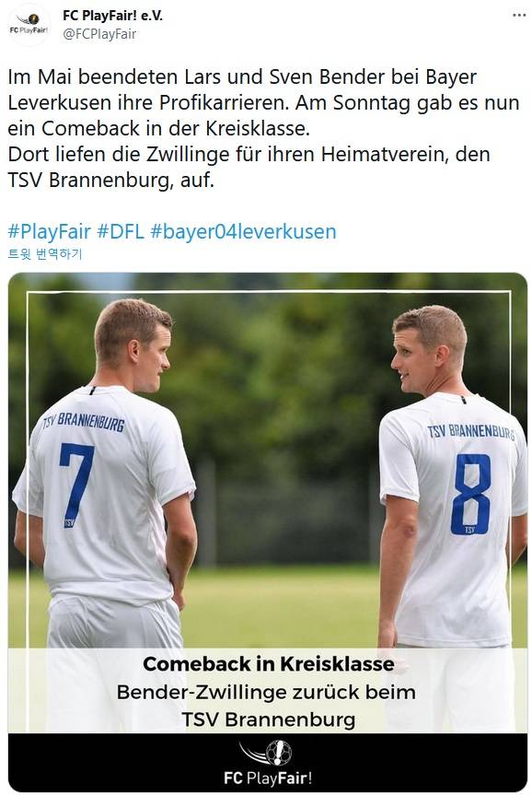Click the display name FC PlayFair! e.V.
Viewport: 532px width, 795px height.
112,16
